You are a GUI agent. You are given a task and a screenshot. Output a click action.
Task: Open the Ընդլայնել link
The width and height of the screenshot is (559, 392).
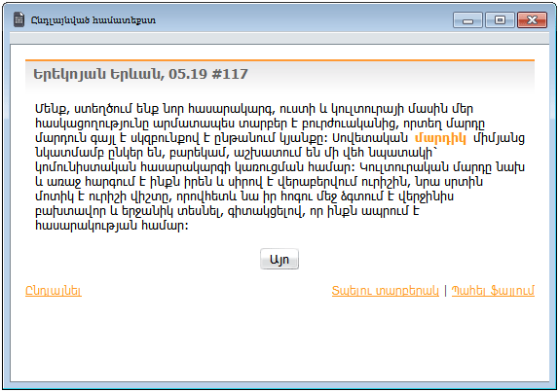(x=54, y=291)
